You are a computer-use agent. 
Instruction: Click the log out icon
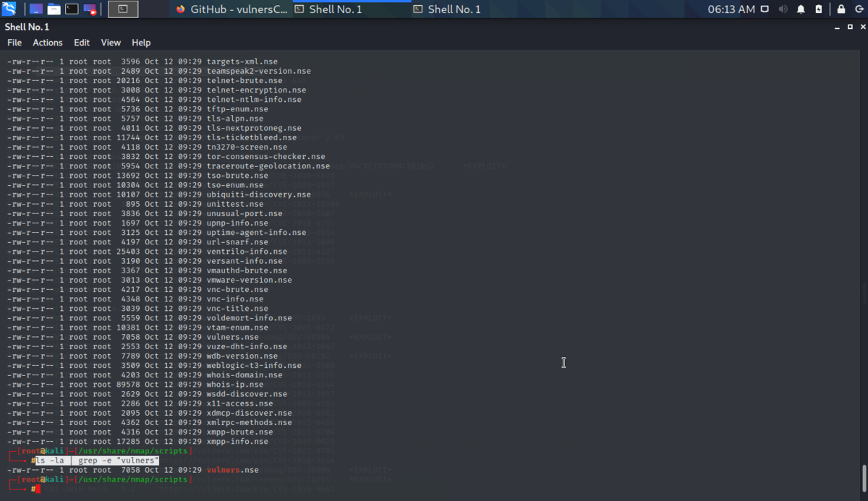pos(859,9)
